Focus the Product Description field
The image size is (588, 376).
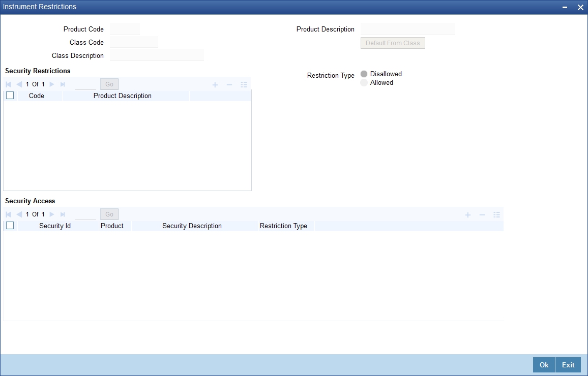tap(407, 29)
